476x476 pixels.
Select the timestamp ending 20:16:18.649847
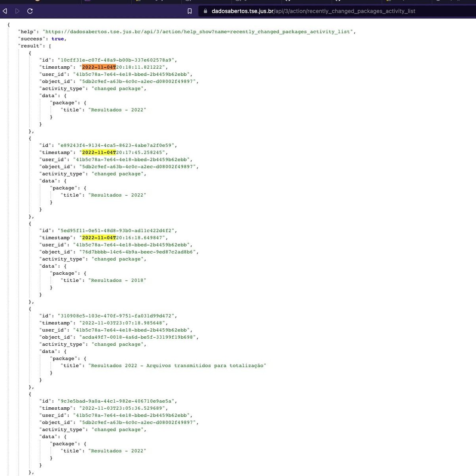point(123,238)
